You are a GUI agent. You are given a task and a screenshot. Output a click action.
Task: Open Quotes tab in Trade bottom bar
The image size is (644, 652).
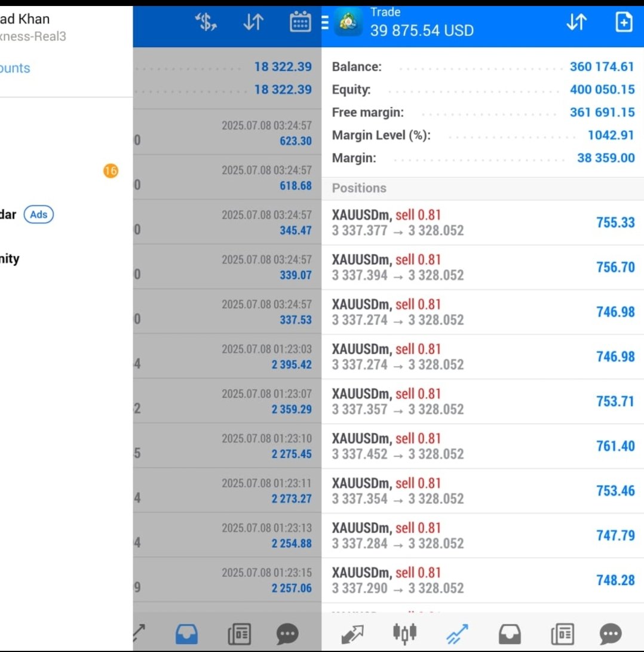(352, 634)
